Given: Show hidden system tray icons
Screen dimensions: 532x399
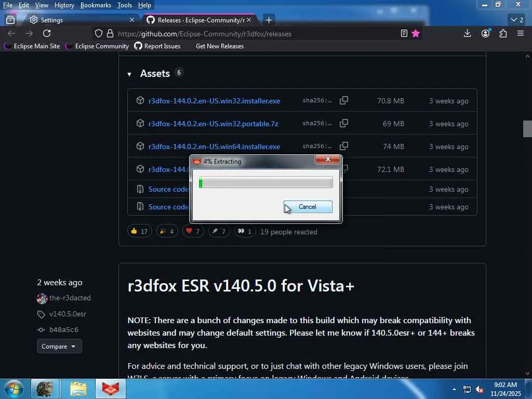Looking at the screenshot, I should 454,389.
